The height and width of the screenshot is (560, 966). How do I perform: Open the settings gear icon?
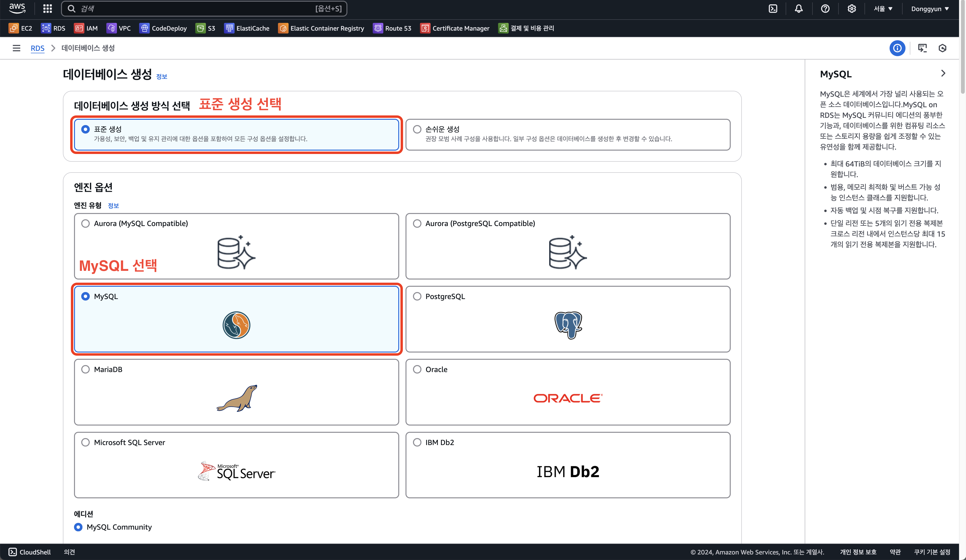pyautogui.click(x=851, y=8)
